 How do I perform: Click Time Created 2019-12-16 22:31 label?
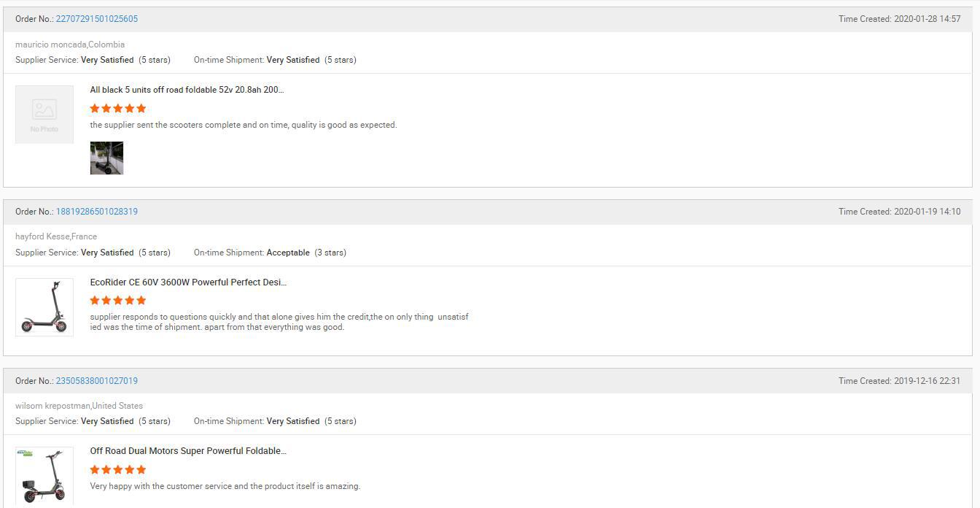click(x=899, y=381)
